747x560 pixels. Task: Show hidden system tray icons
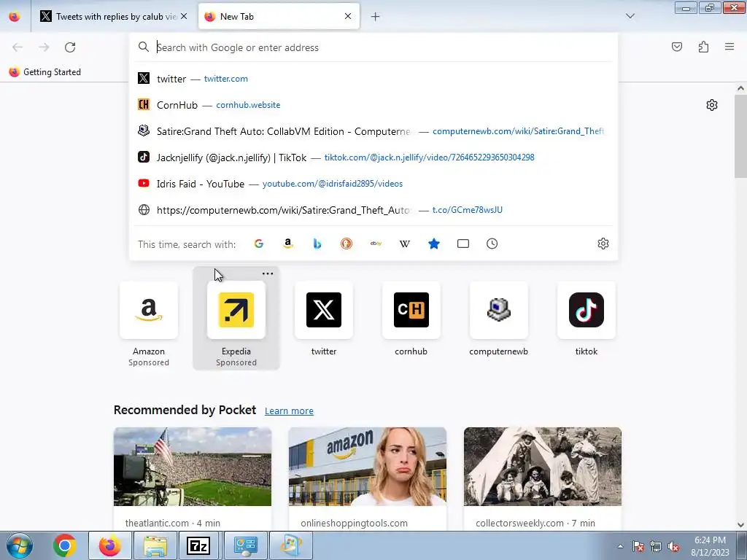tap(620, 546)
